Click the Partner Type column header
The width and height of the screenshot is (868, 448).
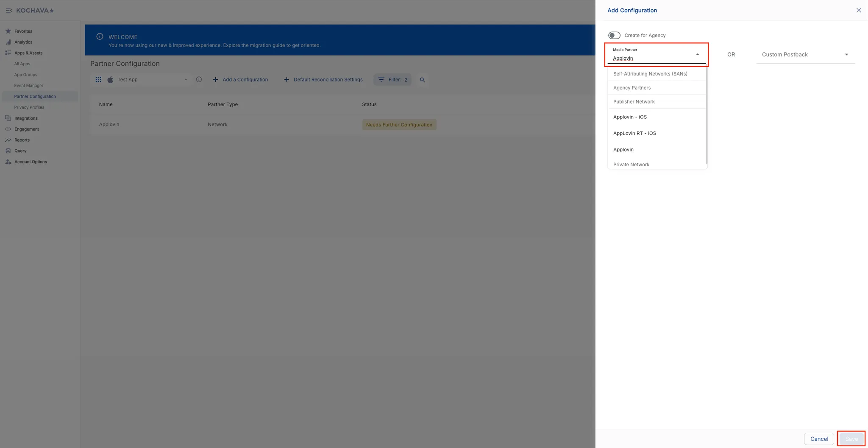point(223,104)
